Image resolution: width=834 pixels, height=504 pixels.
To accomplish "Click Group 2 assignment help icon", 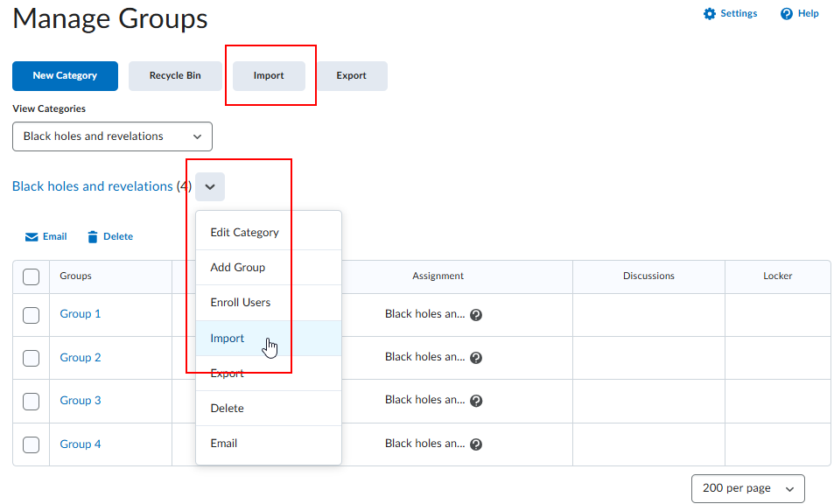I will click(x=476, y=358).
